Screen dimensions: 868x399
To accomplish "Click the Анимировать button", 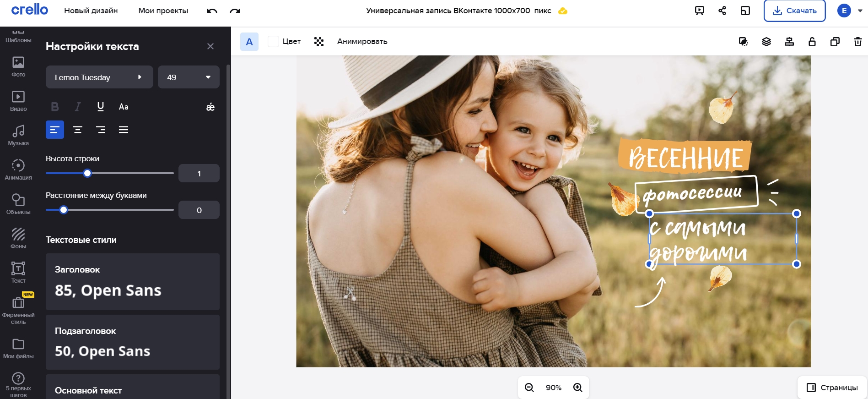I will click(x=362, y=41).
